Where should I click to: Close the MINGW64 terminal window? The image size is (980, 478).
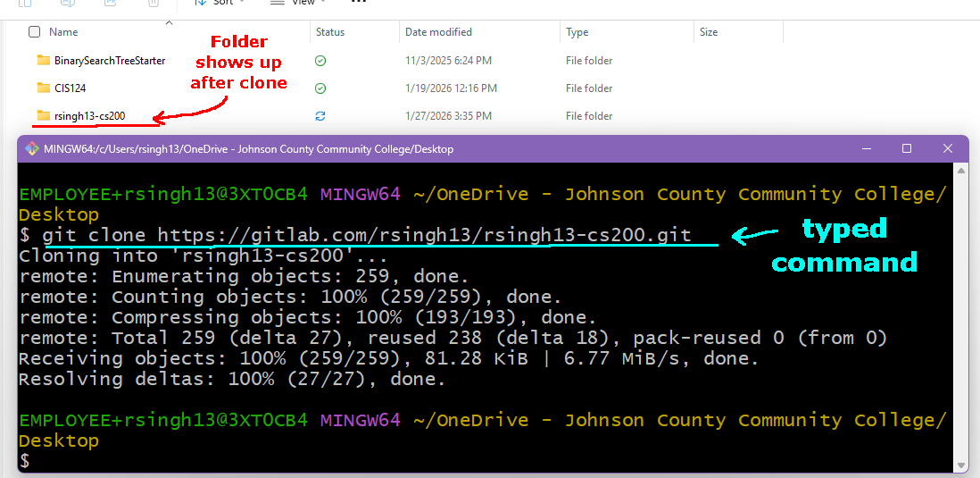948,149
